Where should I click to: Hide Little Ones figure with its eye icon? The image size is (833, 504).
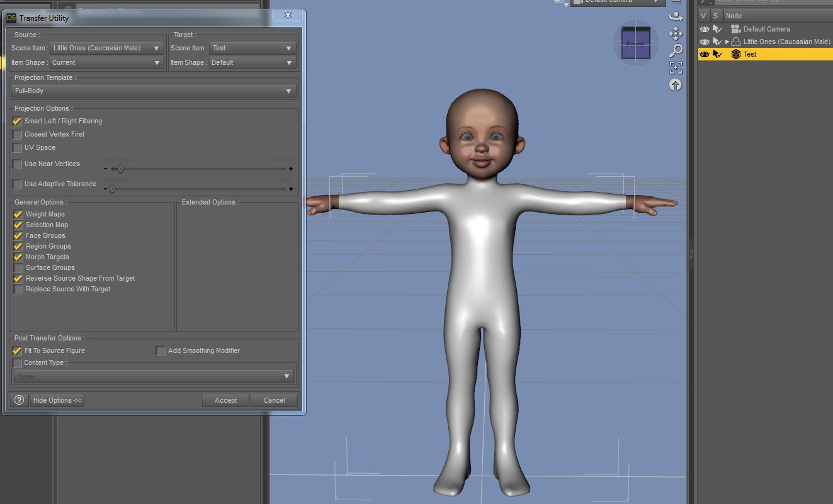(x=704, y=42)
